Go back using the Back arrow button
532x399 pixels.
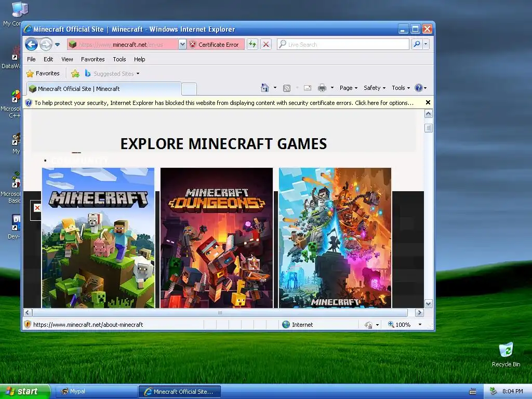(31, 45)
